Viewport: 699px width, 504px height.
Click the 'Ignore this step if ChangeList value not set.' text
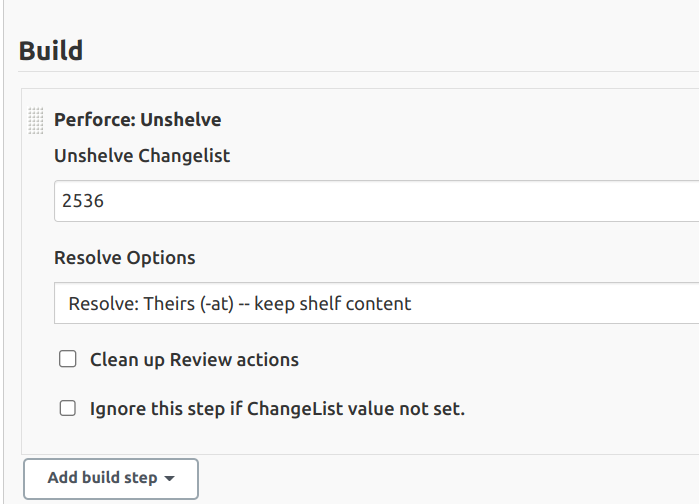pyautogui.click(x=277, y=408)
